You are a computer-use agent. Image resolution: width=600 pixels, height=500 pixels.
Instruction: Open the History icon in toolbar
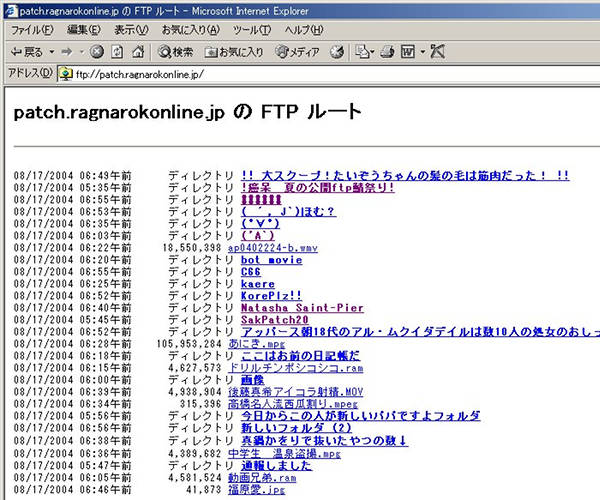(x=337, y=51)
